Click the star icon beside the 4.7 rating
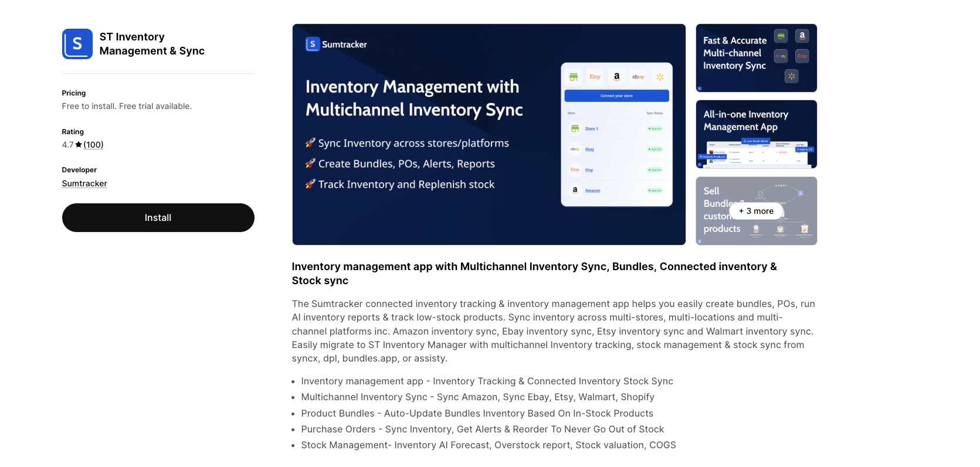This screenshot has width=980, height=467. pyautogui.click(x=79, y=145)
